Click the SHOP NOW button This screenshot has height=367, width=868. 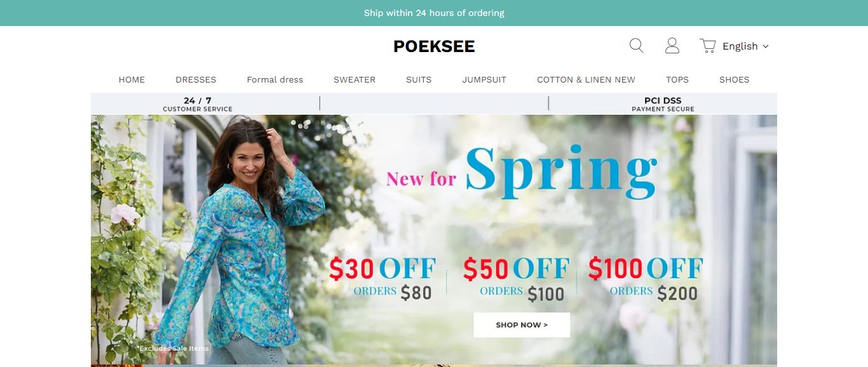point(522,325)
